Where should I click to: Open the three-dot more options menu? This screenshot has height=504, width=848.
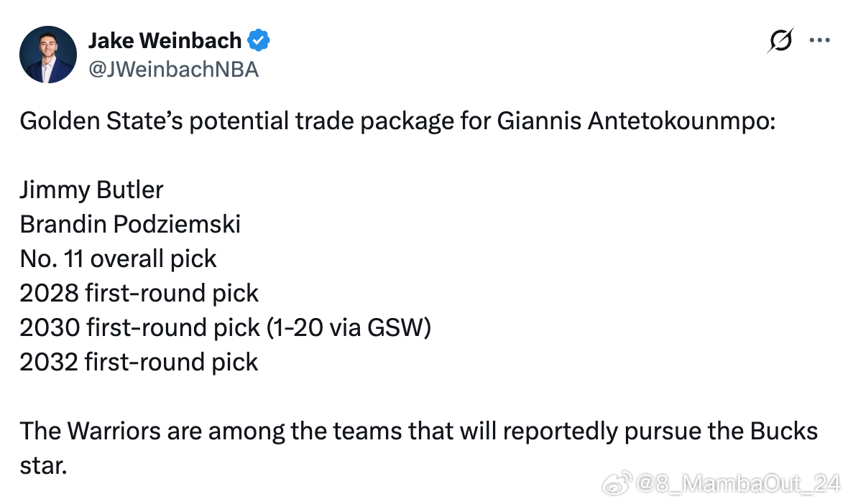pyautogui.click(x=820, y=40)
